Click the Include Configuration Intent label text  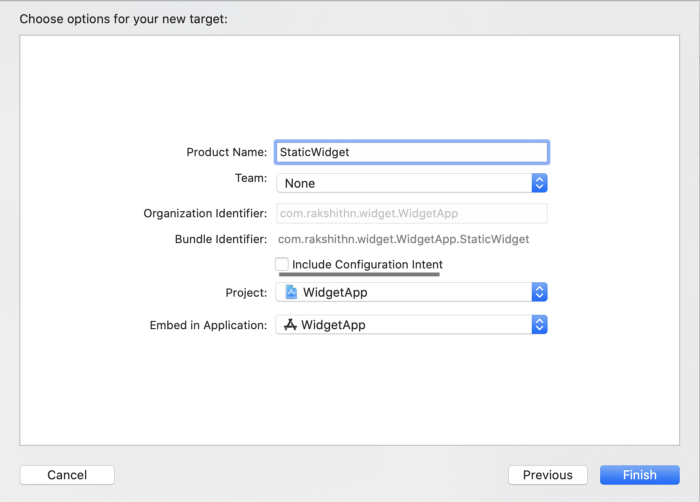367,264
